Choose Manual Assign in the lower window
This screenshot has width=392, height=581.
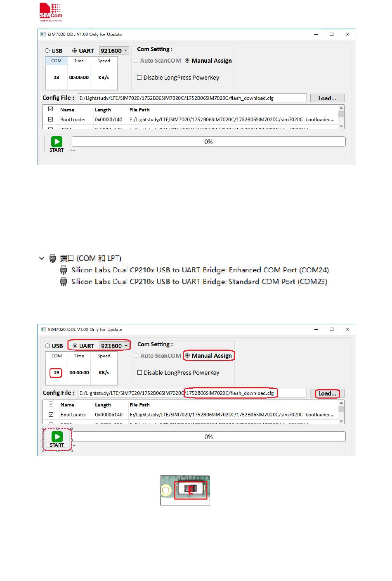[188, 356]
